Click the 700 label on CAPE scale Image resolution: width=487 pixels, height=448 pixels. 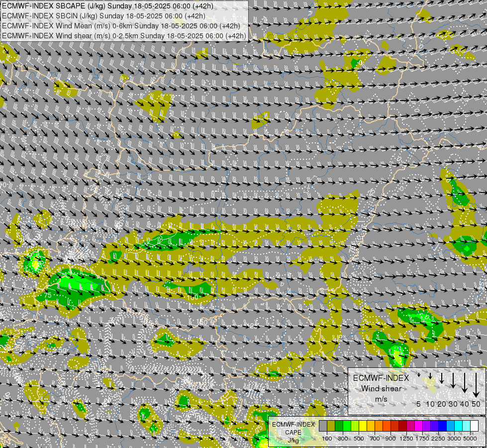[375, 439]
